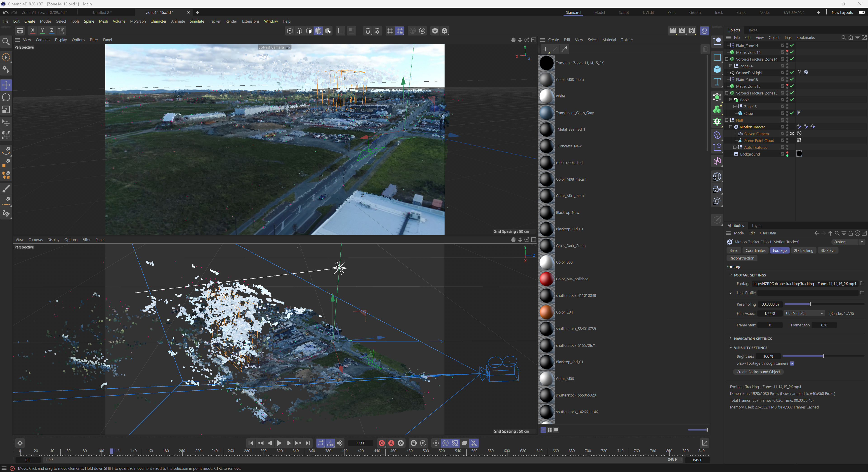Open the HDTV (16:9) film aspect dropdown
Viewport: 868px width, 472px height.
pos(804,313)
